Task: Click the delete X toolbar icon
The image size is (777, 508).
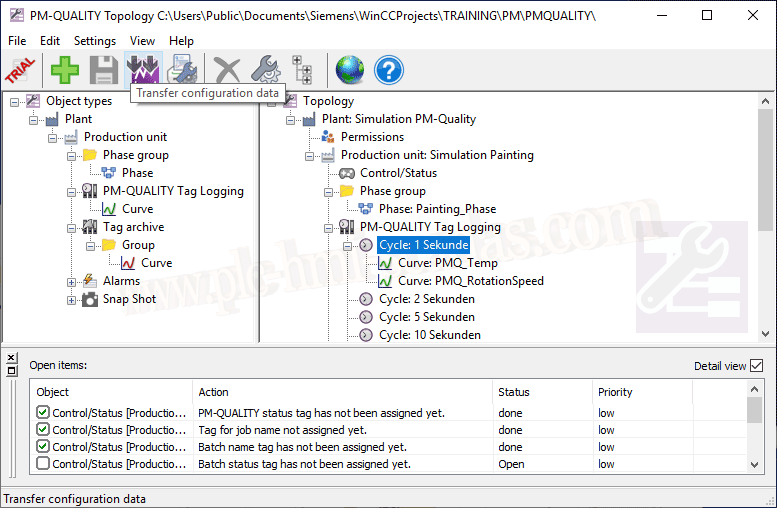Action: click(228, 70)
